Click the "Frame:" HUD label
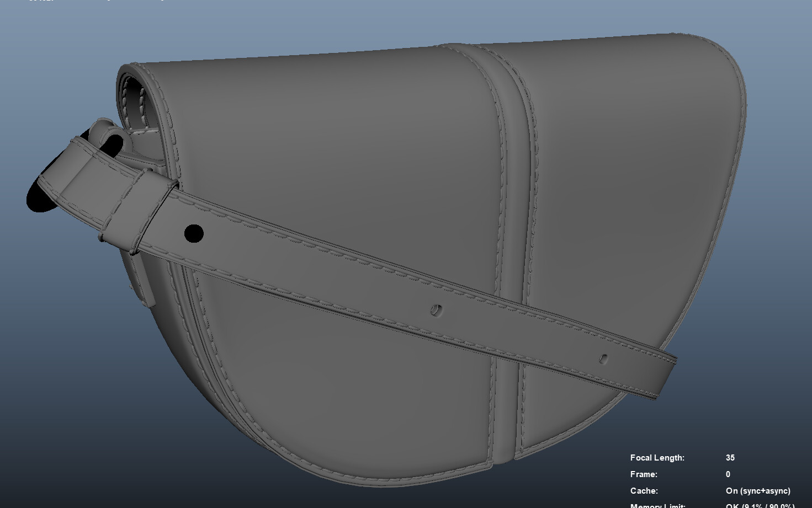 pos(644,474)
